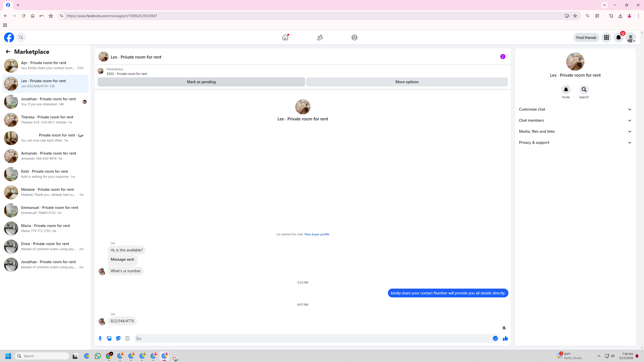The width and height of the screenshot is (644, 362).
Task: Click the Facebook logo
Action: point(9,37)
